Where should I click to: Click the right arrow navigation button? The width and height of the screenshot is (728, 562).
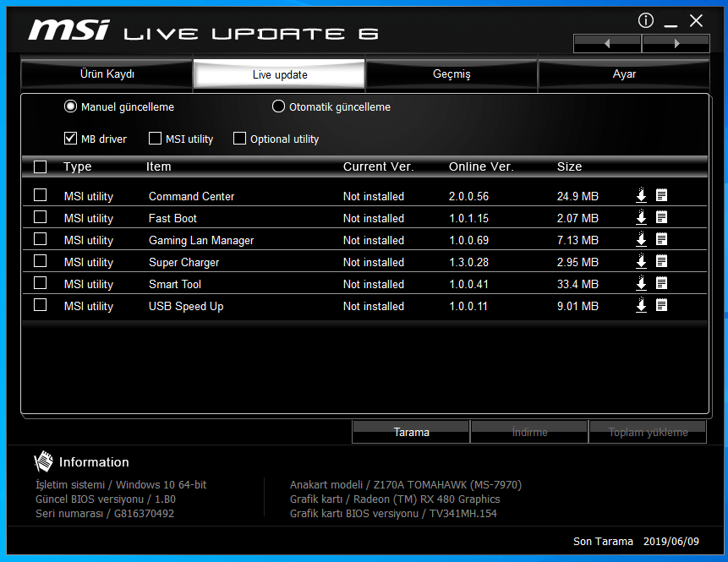(x=676, y=44)
